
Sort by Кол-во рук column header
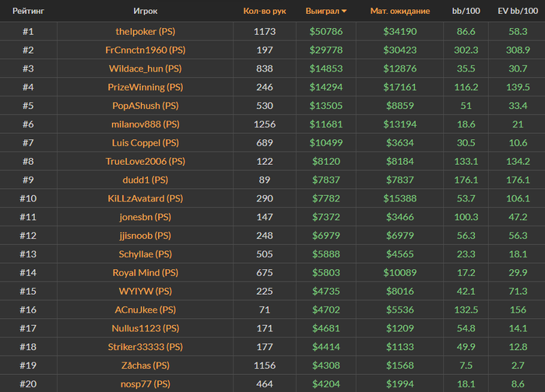pyautogui.click(x=265, y=11)
